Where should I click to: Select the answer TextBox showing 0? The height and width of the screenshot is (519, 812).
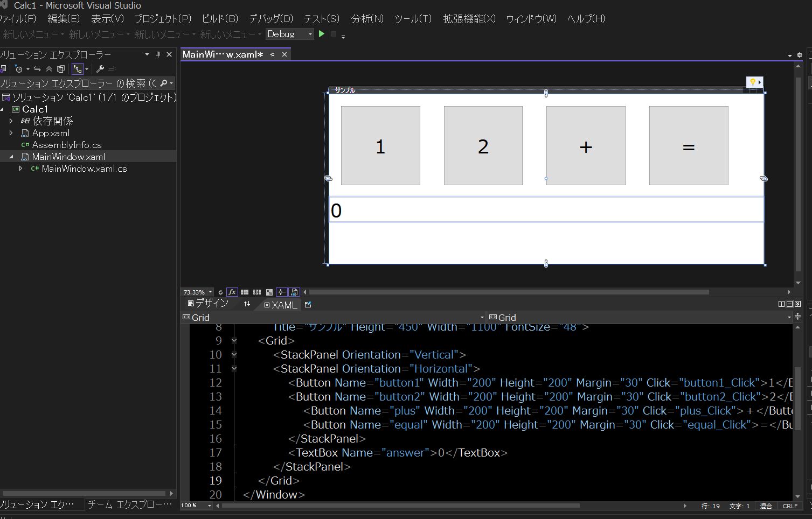point(546,209)
